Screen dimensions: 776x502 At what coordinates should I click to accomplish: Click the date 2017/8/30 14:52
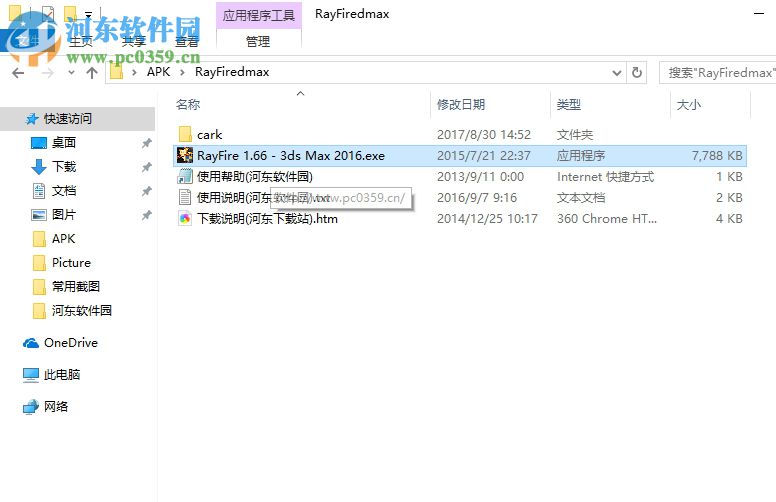[484, 135]
